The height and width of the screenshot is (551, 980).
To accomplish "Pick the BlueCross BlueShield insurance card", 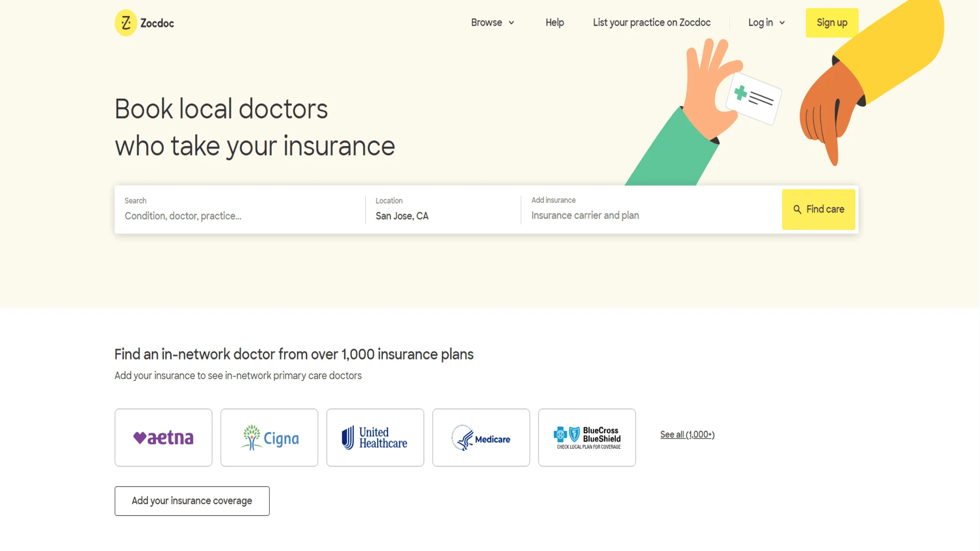I will click(587, 437).
